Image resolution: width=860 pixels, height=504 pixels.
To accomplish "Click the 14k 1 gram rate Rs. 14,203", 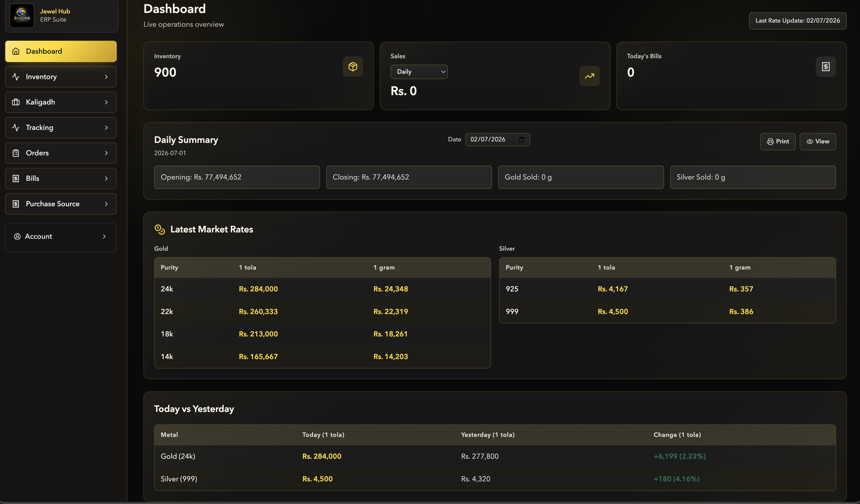I will [390, 356].
